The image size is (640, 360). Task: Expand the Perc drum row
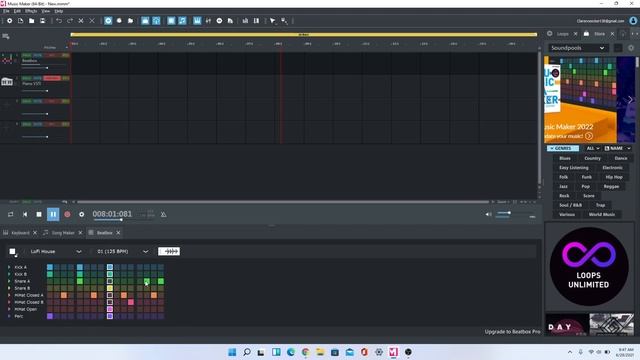point(9,316)
